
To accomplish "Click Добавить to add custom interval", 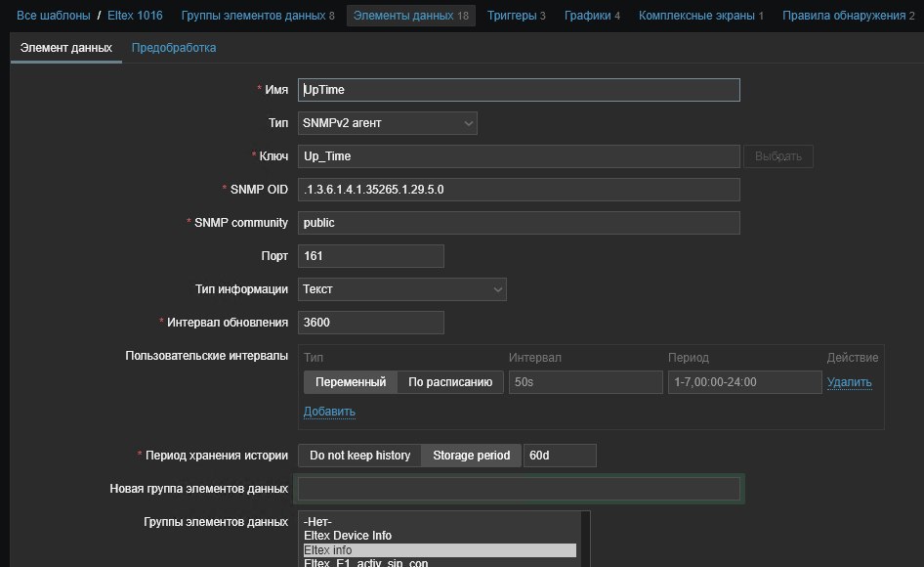I will pyautogui.click(x=329, y=412).
